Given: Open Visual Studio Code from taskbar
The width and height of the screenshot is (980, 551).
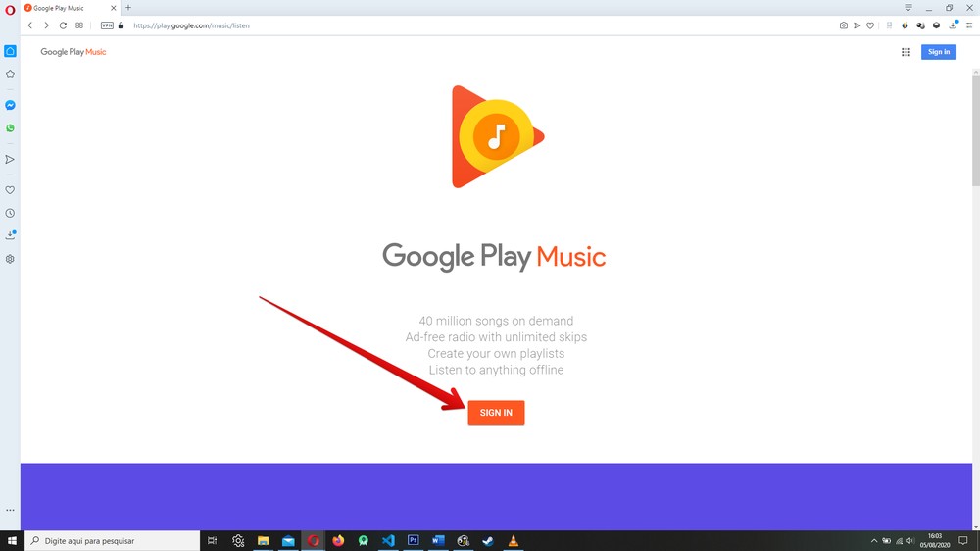Looking at the screenshot, I should tap(388, 541).
